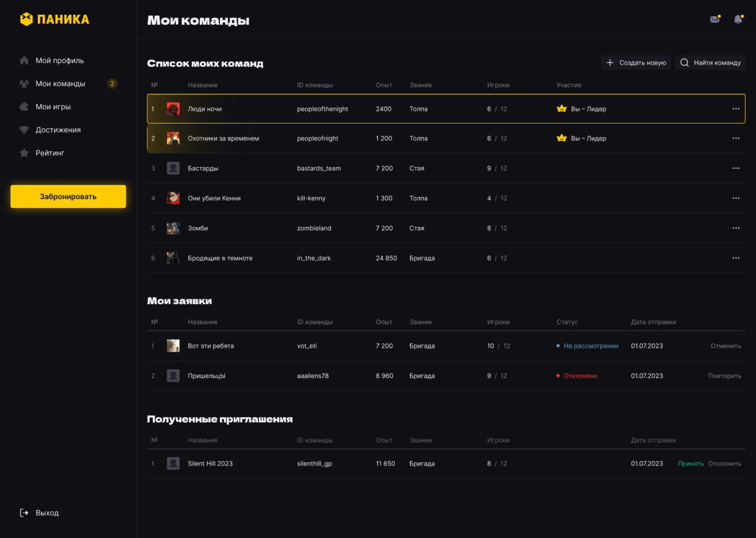The width and height of the screenshot is (756, 538).
Task: Open more options for Зомби team
Action: tap(736, 228)
